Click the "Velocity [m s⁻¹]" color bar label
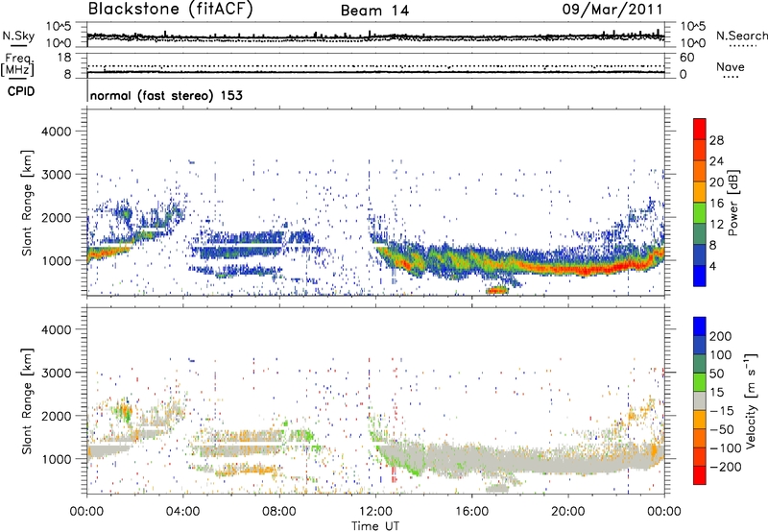This screenshot has width=768, height=532. [751, 400]
